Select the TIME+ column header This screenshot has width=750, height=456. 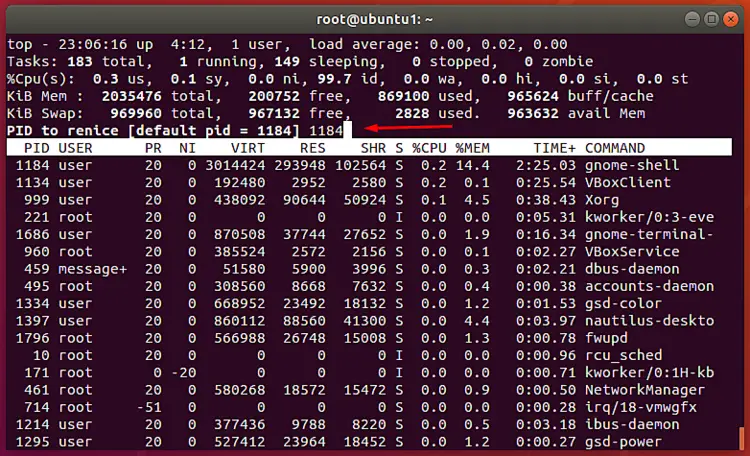(554, 148)
